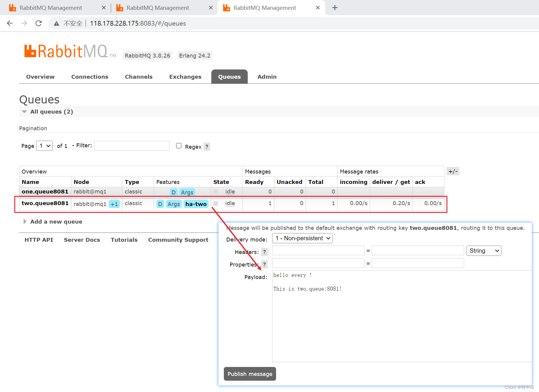
Task: Click the Headers name input field
Action: pos(318,251)
